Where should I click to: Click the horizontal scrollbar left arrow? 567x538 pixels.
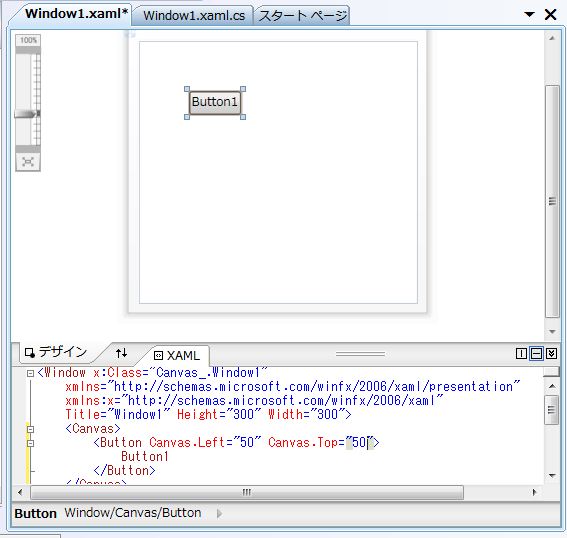[x=20, y=492]
